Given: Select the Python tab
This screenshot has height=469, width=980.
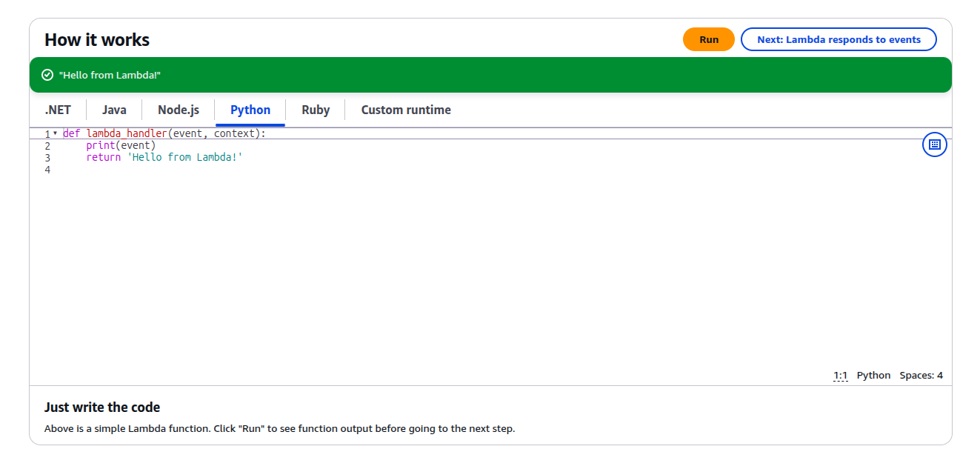Looking at the screenshot, I should pos(250,110).
